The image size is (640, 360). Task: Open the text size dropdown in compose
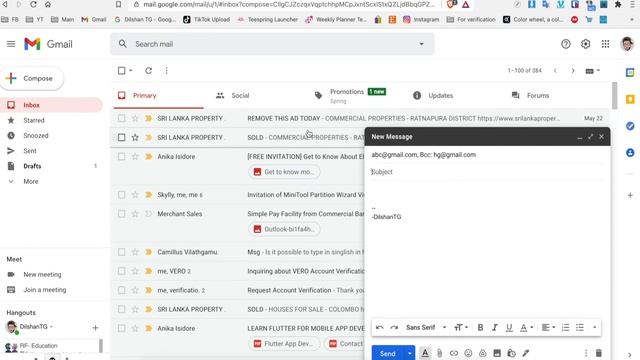coord(461,327)
